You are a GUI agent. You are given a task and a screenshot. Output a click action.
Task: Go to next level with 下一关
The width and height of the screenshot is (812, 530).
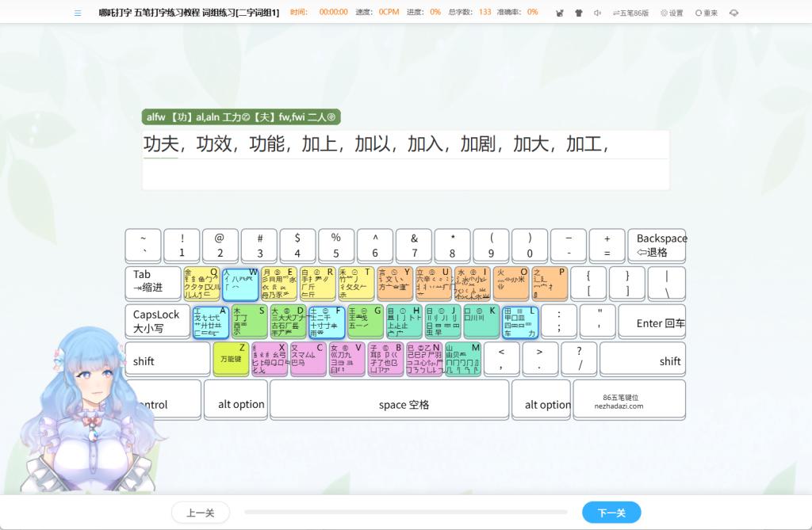pyautogui.click(x=611, y=513)
